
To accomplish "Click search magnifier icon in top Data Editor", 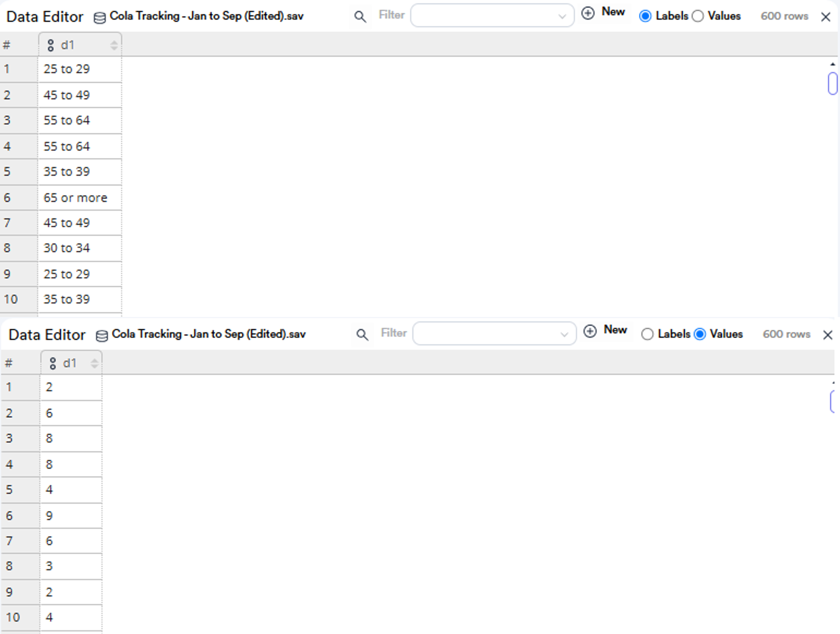I will click(x=360, y=17).
